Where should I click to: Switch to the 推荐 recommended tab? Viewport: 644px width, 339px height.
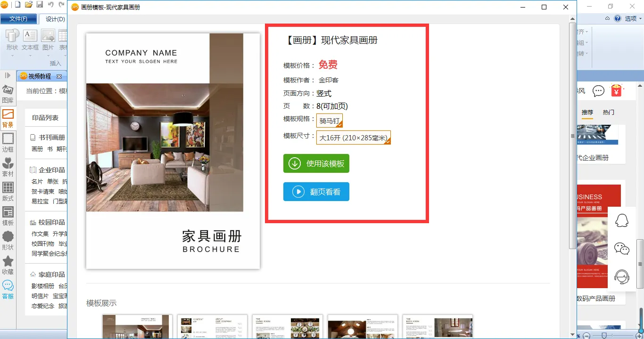click(x=587, y=113)
